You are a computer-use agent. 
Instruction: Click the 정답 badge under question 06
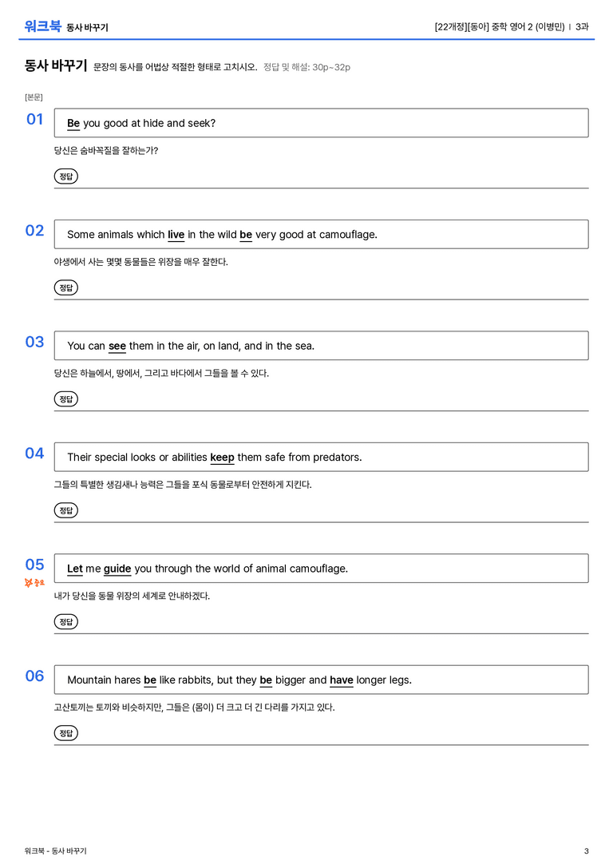65,733
